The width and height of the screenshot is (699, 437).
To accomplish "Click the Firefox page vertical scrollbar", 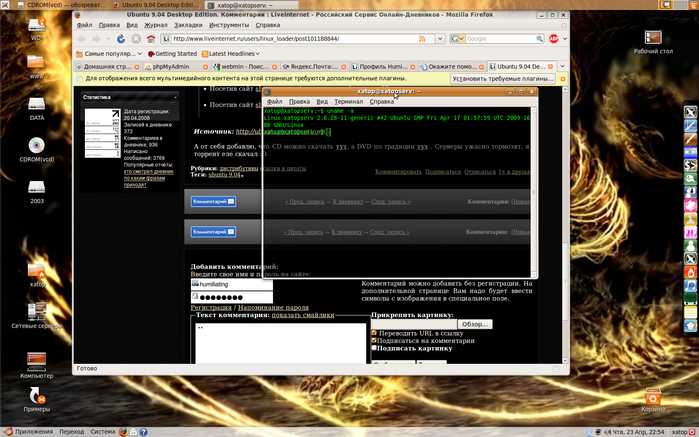I will coord(565,224).
